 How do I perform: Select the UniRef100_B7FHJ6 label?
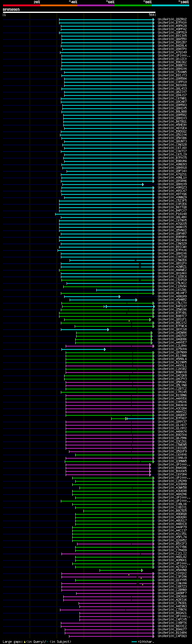tap(172, 250)
